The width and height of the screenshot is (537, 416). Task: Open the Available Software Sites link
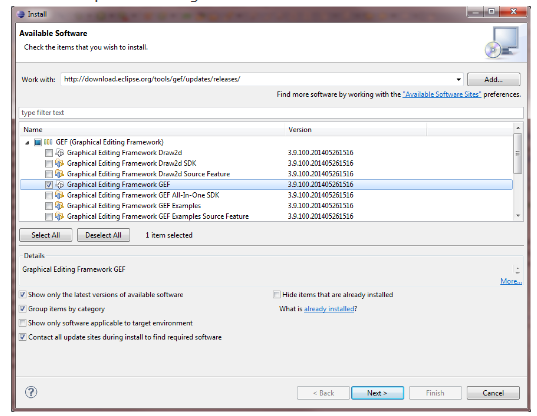pos(442,94)
